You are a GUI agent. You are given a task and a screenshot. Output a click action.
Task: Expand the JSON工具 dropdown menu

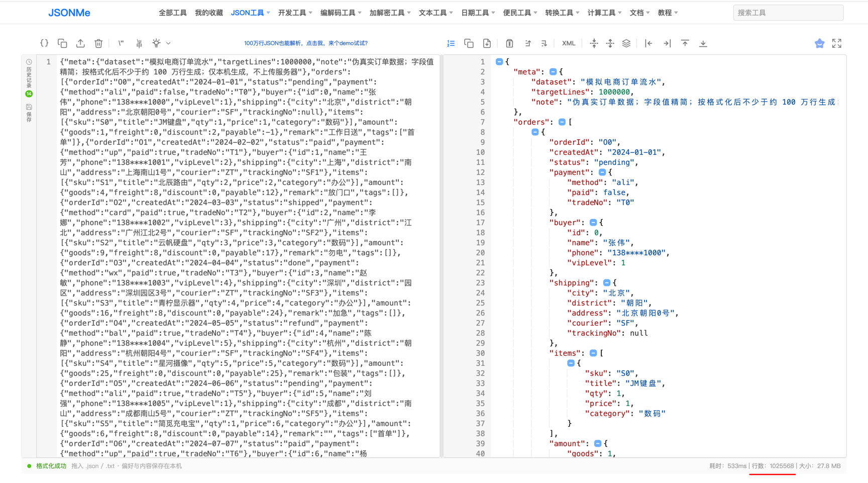coord(251,13)
